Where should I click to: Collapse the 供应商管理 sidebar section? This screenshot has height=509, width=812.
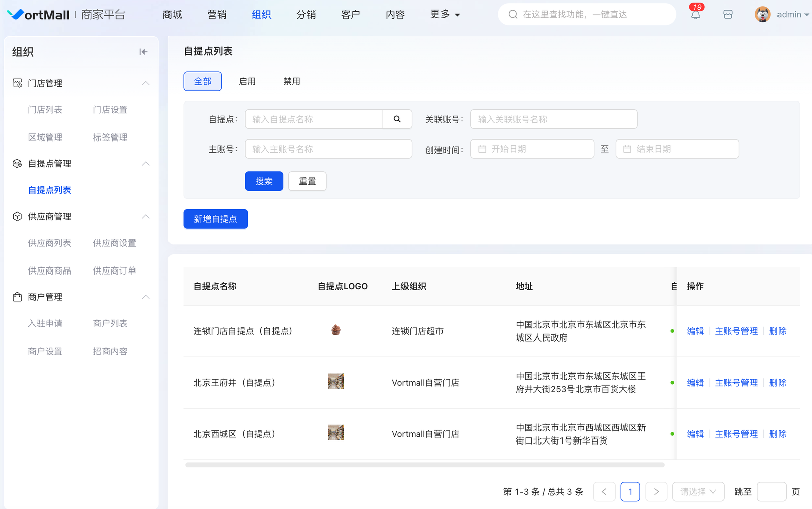146,217
